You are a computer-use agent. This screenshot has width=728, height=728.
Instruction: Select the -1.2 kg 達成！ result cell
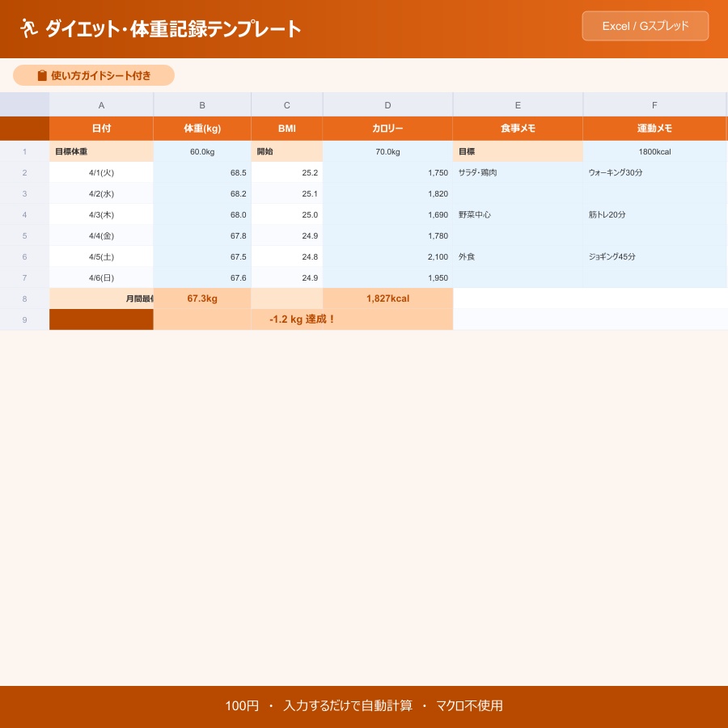pos(303,320)
